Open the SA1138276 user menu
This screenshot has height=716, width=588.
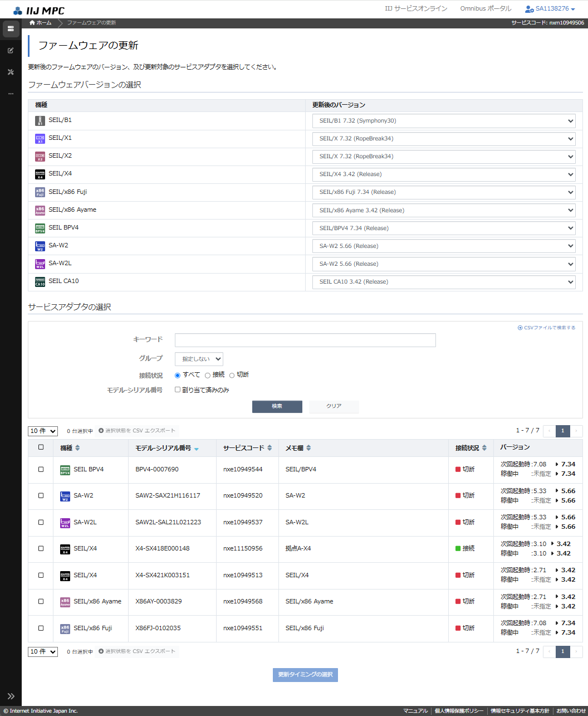550,9
